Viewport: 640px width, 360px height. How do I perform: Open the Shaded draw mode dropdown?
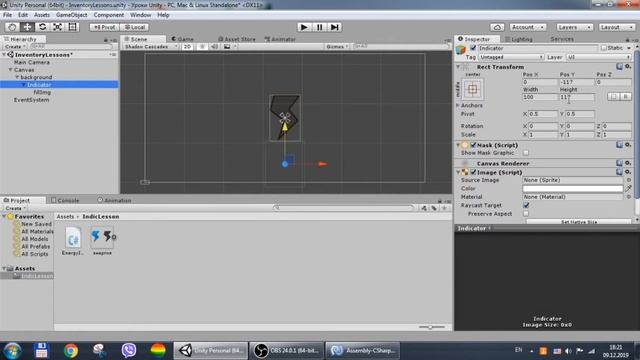[151, 47]
